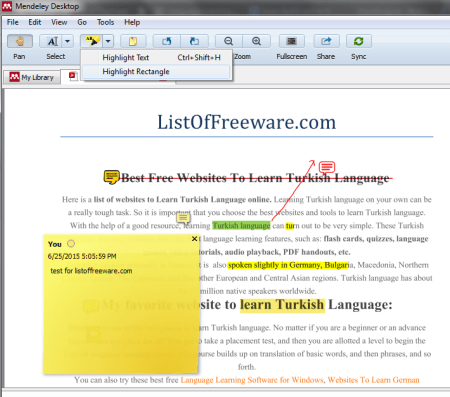The image size is (450, 397).
Task: Click the 'spoken slightly in Germany' highlight
Action: (288, 265)
